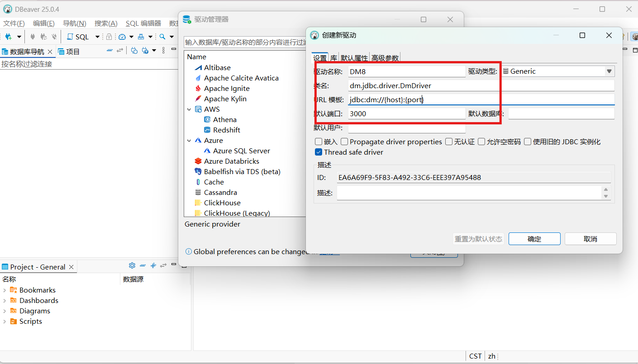Image resolution: width=638 pixels, height=364 pixels.
Task: Select Altibase in driver manager list
Action: pos(217,67)
